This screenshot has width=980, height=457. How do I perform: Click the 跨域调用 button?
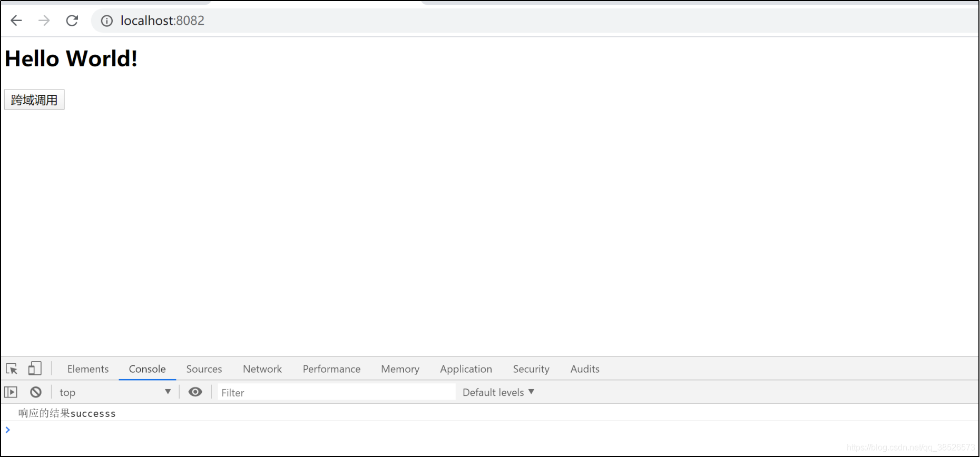tap(34, 100)
